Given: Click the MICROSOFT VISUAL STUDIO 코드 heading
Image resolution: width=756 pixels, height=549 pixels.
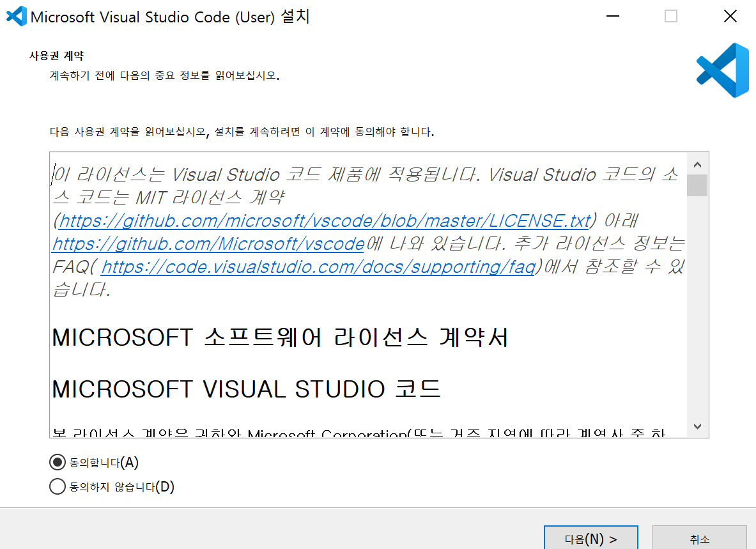Looking at the screenshot, I should (247, 389).
